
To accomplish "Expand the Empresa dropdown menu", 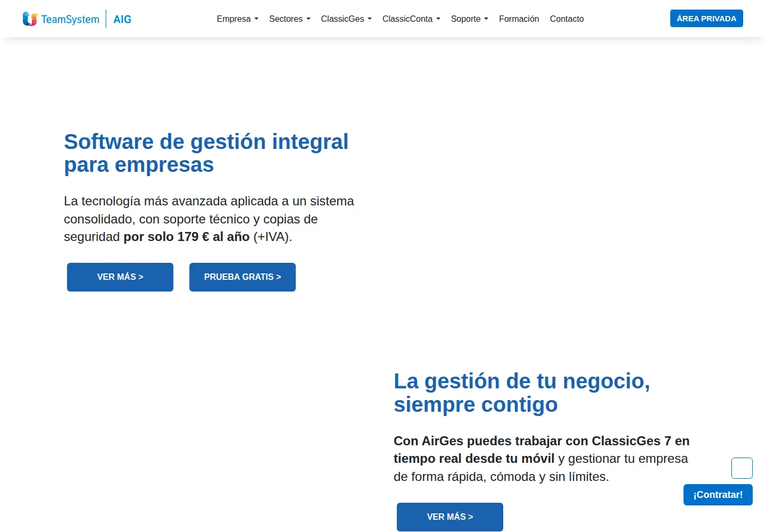I will click(x=237, y=19).
